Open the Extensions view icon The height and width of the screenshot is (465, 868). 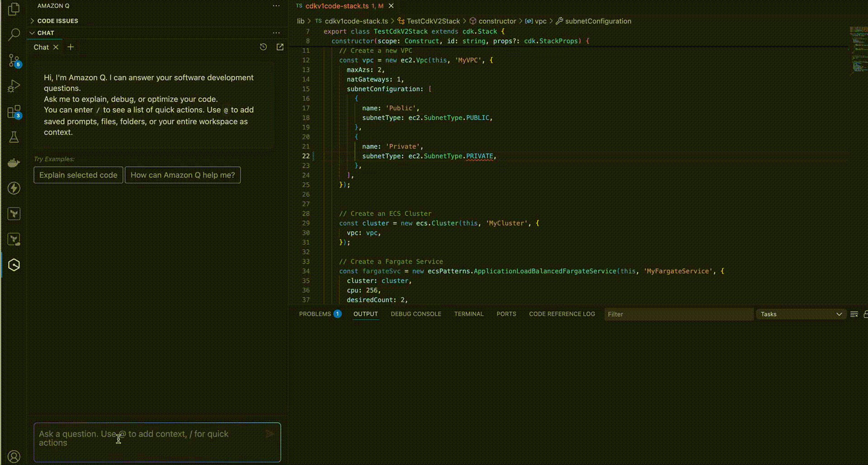point(14,112)
